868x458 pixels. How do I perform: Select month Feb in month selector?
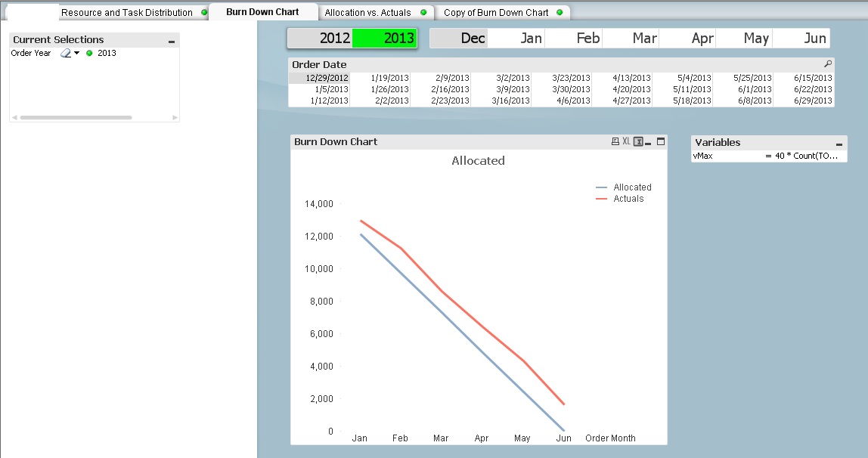(573, 38)
